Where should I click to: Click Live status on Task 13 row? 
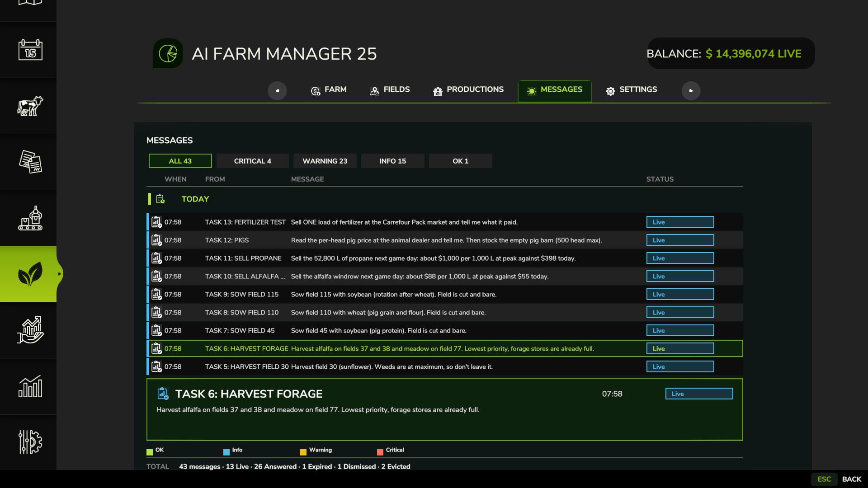tap(680, 222)
